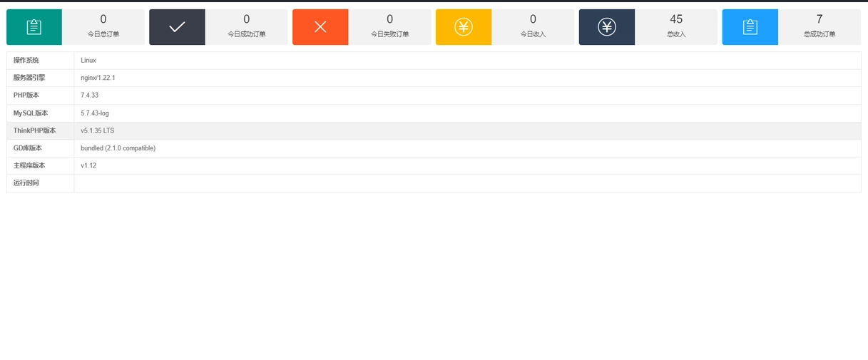Click the total successful orders value 7
Screen dimensions: 868x360
pyautogui.click(x=820, y=19)
